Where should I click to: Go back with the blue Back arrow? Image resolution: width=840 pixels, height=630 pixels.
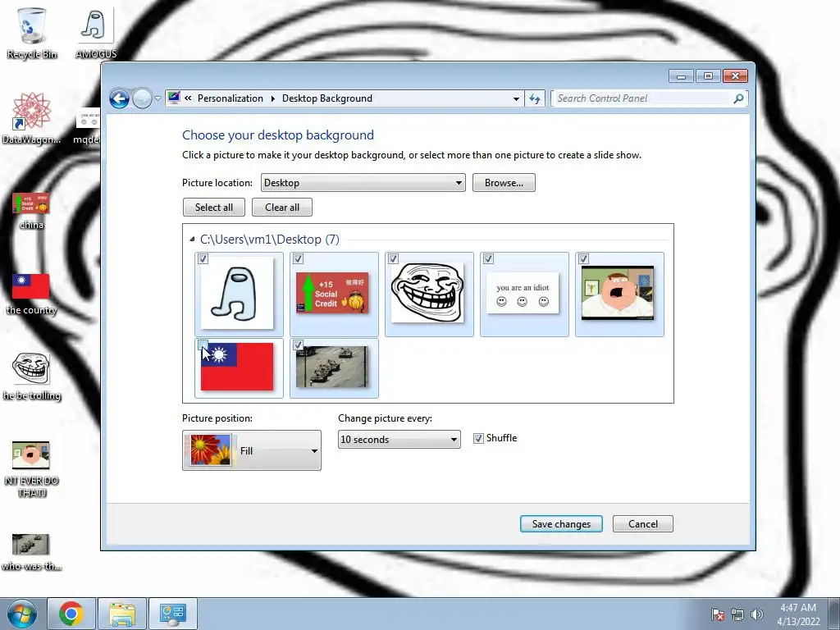click(119, 98)
